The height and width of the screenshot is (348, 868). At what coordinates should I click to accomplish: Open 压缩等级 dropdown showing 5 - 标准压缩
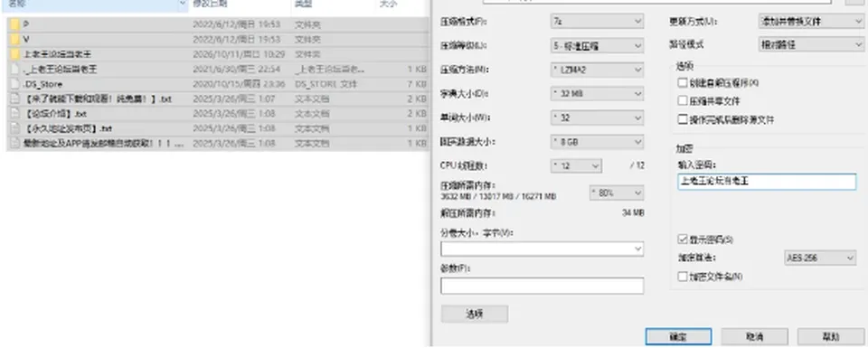coord(598,46)
